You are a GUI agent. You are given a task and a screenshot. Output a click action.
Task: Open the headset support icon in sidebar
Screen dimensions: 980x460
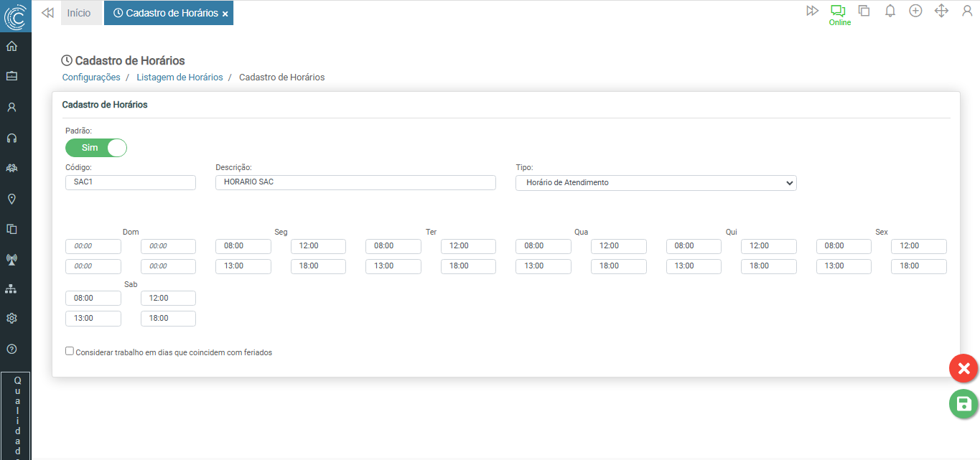11,138
